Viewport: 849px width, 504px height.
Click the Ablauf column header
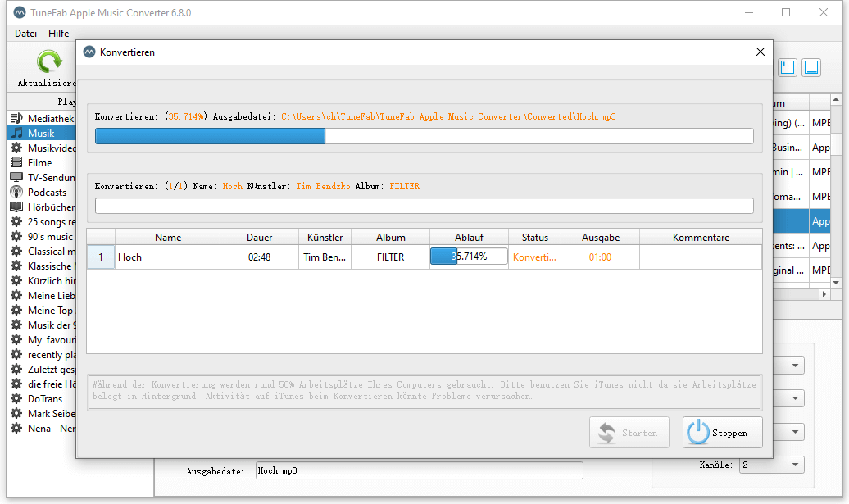pyautogui.click(x=469, y=237)
